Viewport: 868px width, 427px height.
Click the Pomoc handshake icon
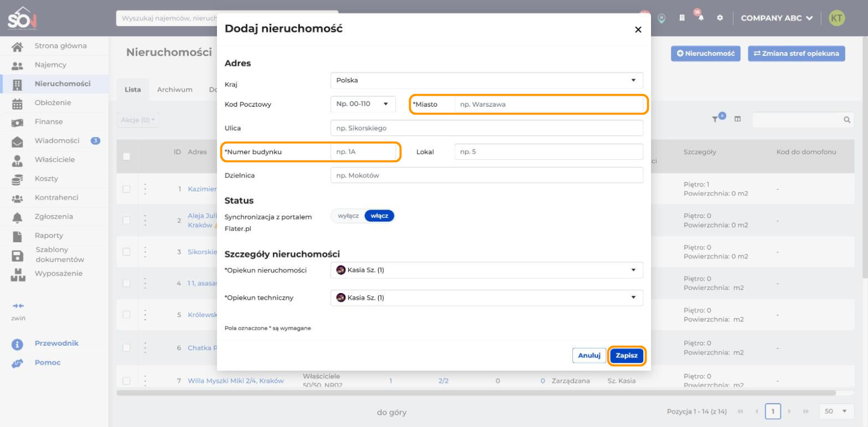pyautogui.click(x=17, y=363)
